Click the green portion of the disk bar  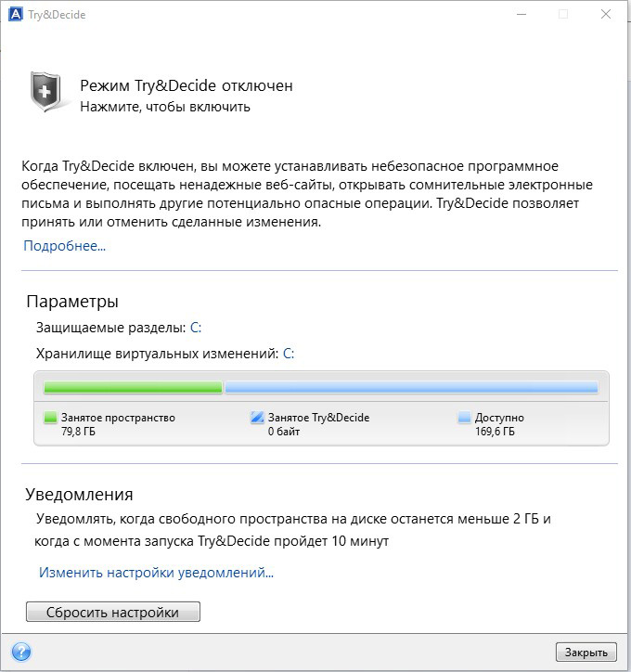pos(133,387)
